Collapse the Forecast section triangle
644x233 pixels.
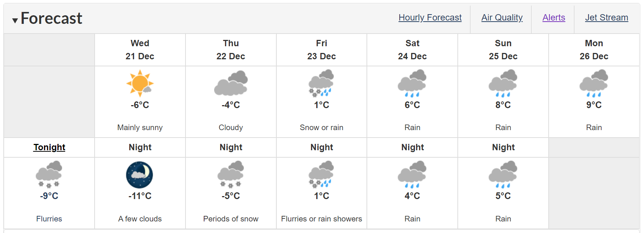click(x=15, y=21)
